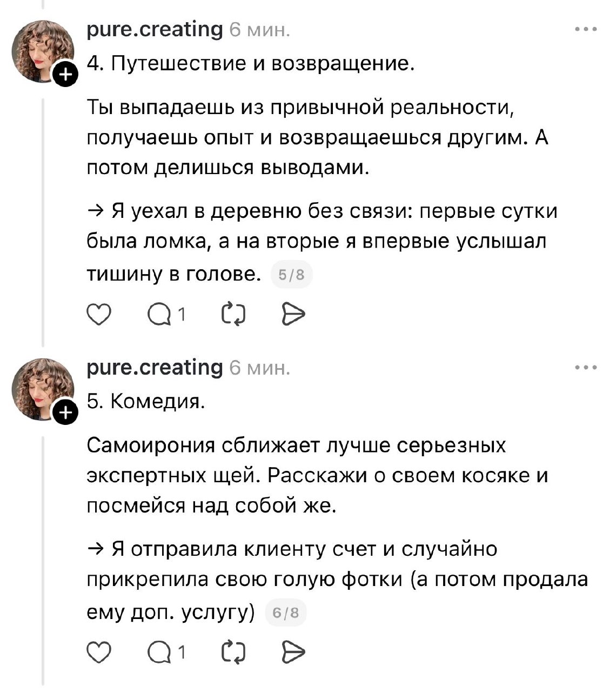Share the 'Комедия' post

coord(294,653)
